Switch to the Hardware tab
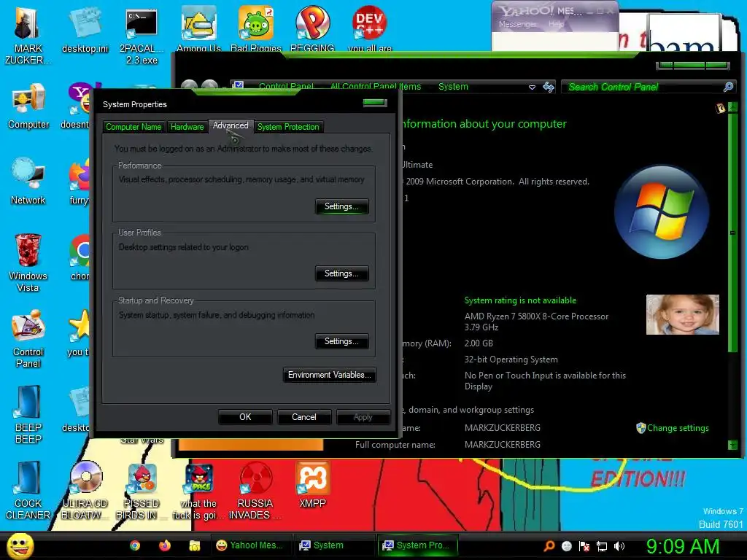The height and width of the screenshot is (560, 747). pos(187,127)
